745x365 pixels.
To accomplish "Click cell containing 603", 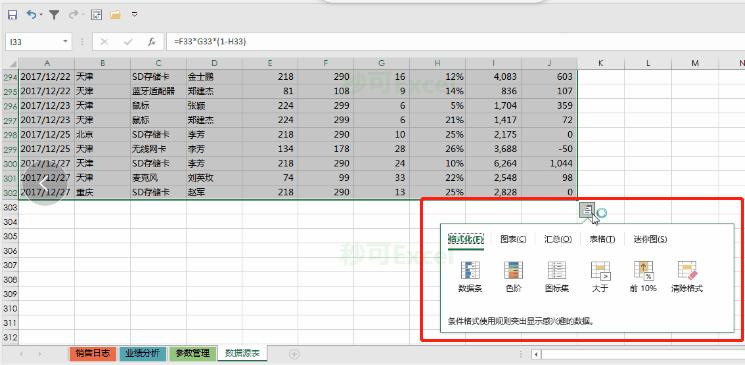I will point(549,77).
